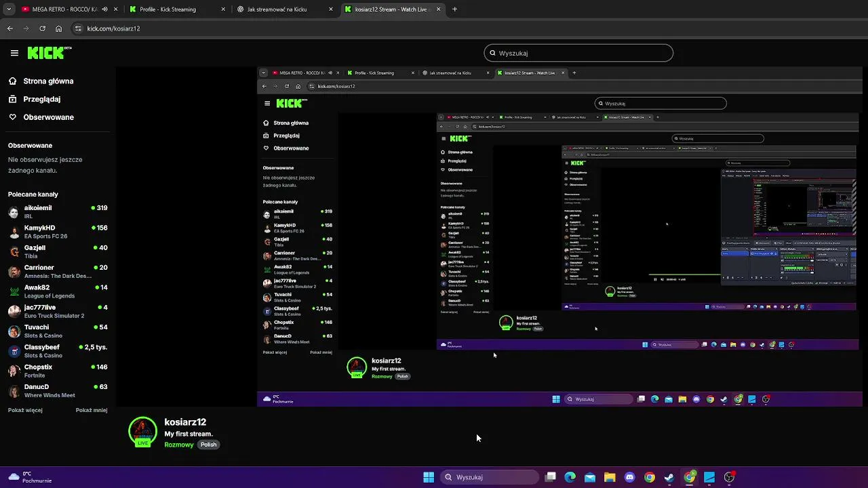Viewport: 868px width, 488px height.
Task: Close the Profile - Kick Streaming tab
Action: click(x=224, y=9)
